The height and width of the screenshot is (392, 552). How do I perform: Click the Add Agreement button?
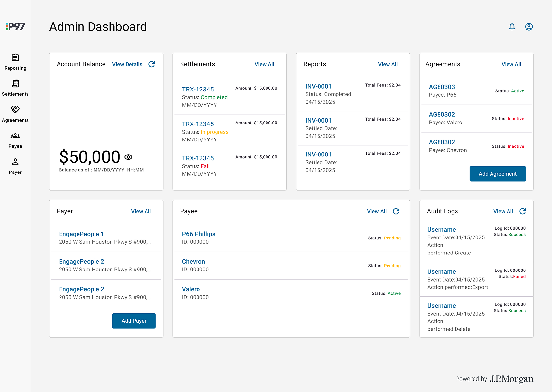pos(497,174)
